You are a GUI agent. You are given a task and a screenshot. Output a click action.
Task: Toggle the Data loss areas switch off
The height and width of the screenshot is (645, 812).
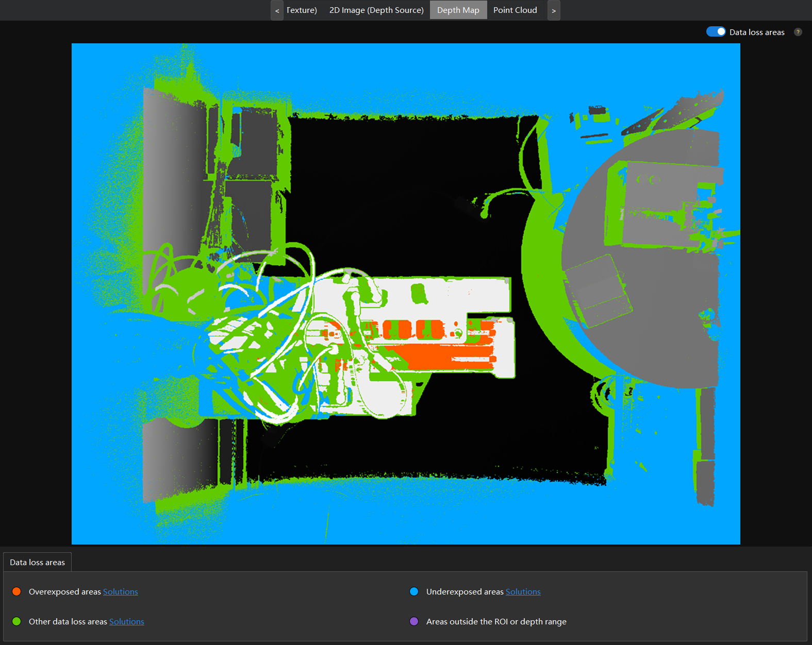click(716, 32)
